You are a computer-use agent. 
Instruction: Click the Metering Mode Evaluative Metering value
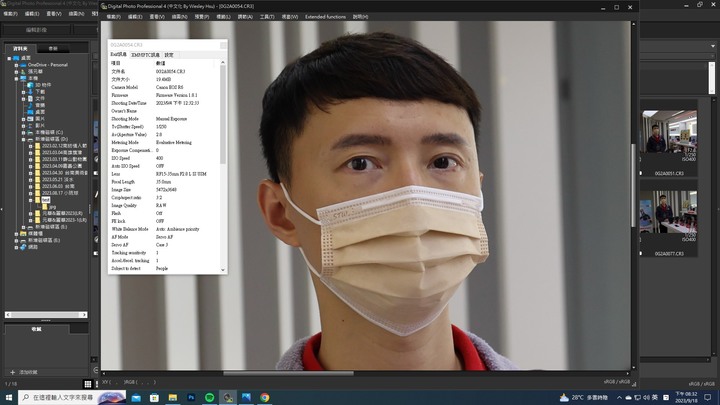coord(174,143)
